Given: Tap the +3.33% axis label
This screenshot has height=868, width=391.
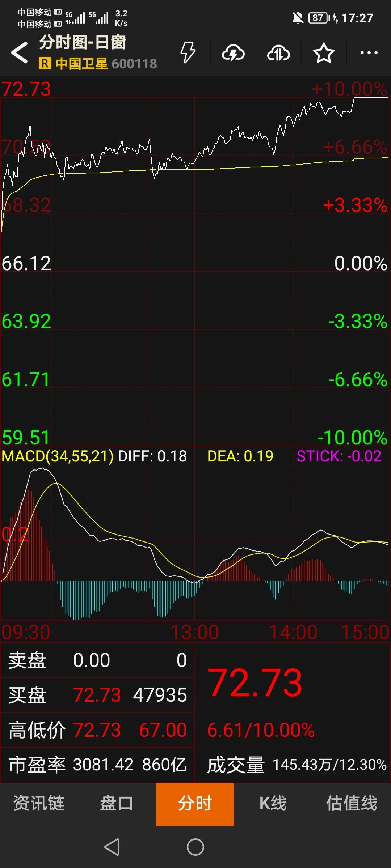Looking at the screenshot, I should click(355, 205).
